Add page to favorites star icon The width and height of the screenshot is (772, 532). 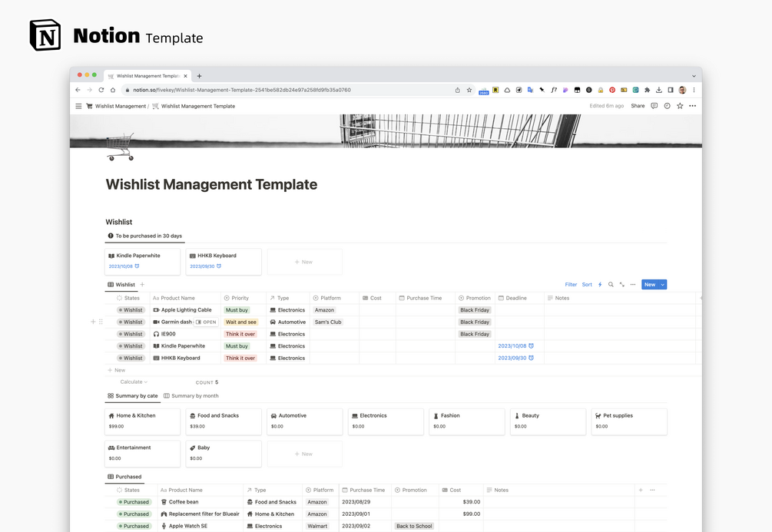click(680, 106)
